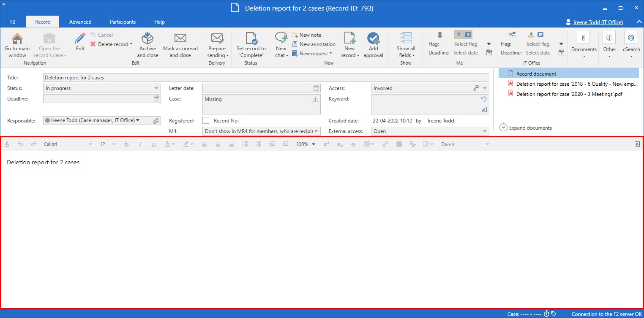Viewport: 644px width, 318px height.
Task: Open calendar picker in Letter date field
Action: (316, 88)
